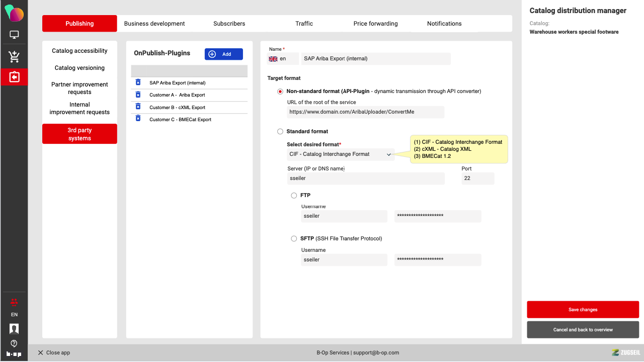Open the user profile icon in sidebar

tap(14, 329)
